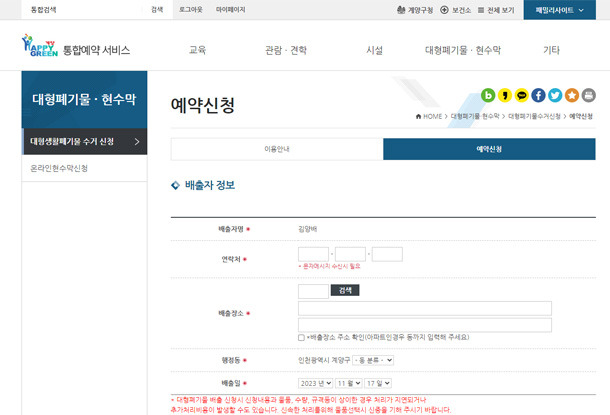This screenshot has width=610, height=415.
Task: Select 대형생활폐기물 수거 신청 sidebar item
Action: click(x=84, y=142)
